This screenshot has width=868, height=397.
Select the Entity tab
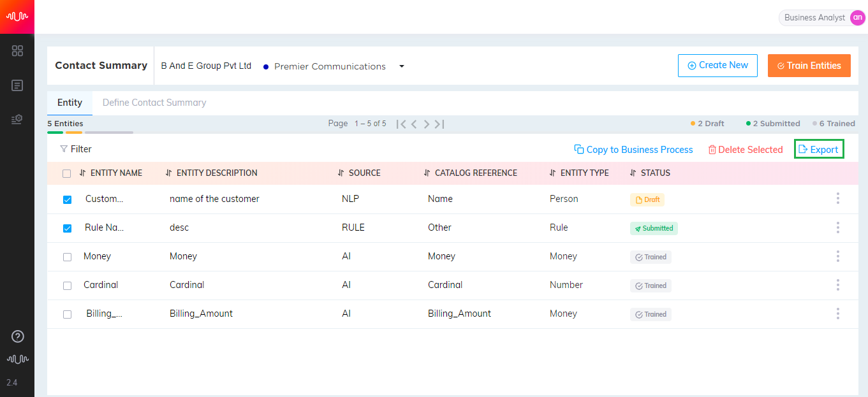click(x=70, y=103)
